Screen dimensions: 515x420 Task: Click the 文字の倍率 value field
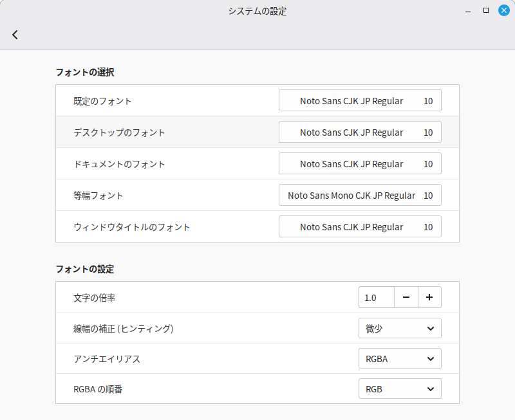tap(376, 298)
